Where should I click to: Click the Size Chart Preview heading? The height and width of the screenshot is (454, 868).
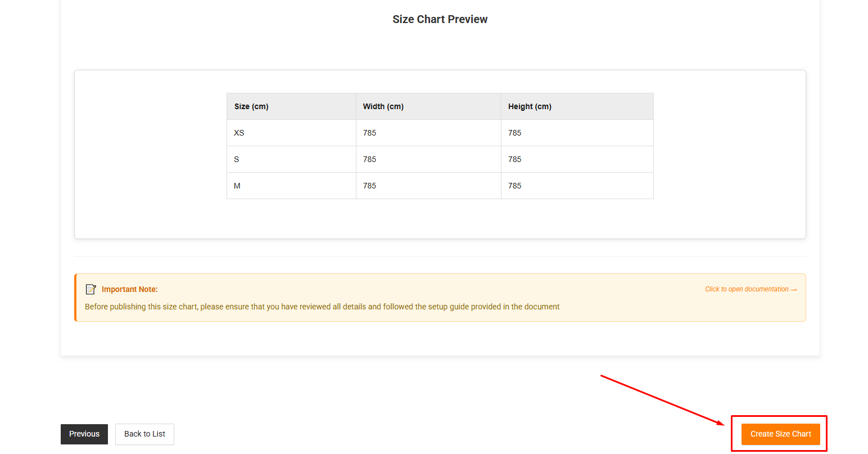click(440, 19)
